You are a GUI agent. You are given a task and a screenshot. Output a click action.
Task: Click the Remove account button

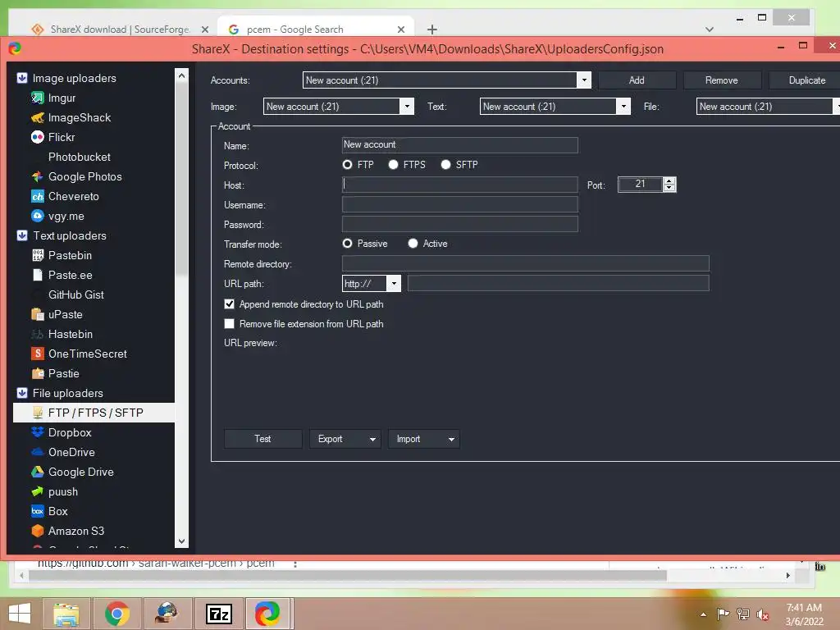(722, 80)
